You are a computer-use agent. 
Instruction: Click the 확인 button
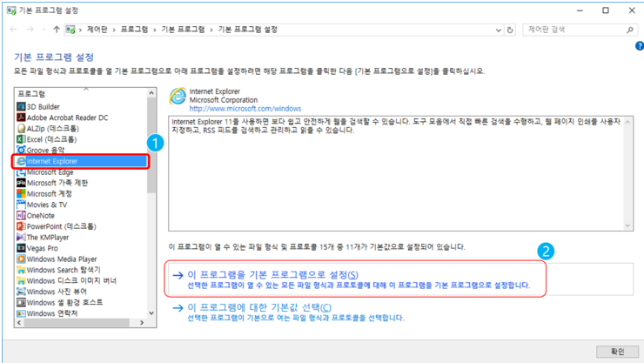click(x=617, y=352)
